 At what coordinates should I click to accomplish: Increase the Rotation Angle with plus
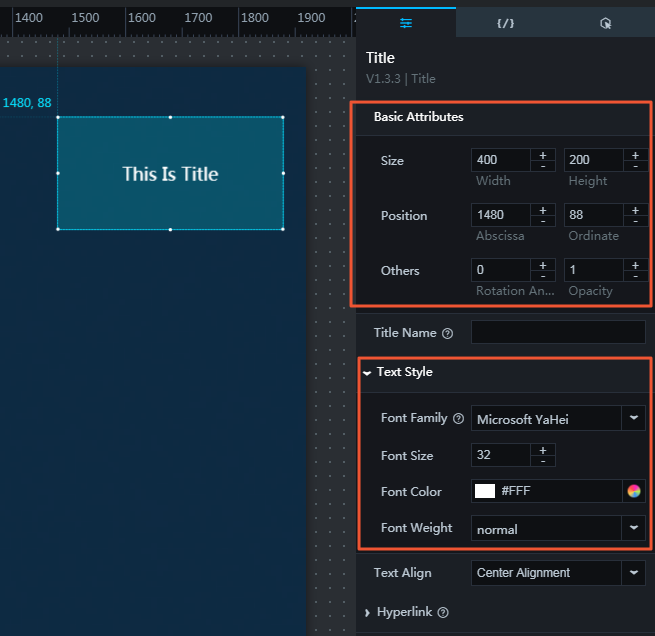click(x=543, y=265)
